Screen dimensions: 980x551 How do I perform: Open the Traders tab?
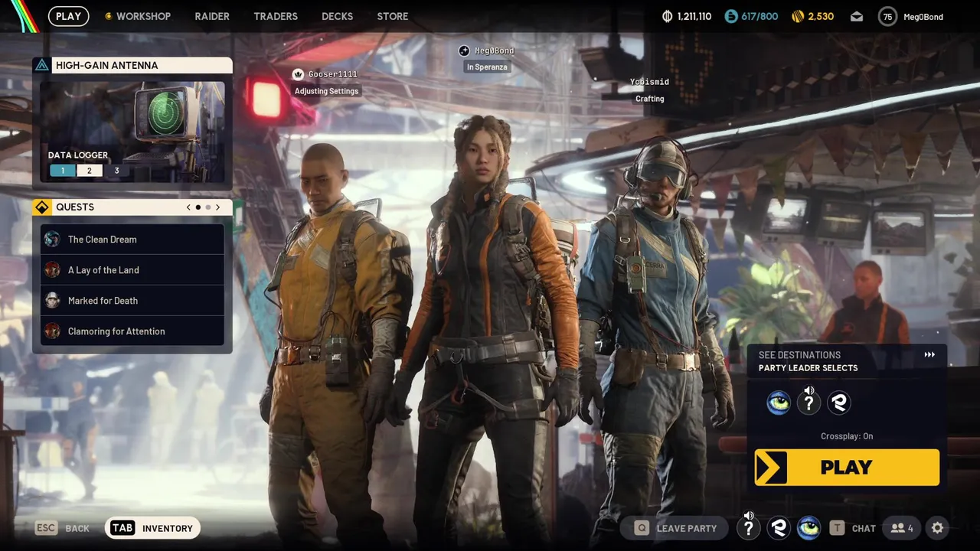[x=276, y=16]
